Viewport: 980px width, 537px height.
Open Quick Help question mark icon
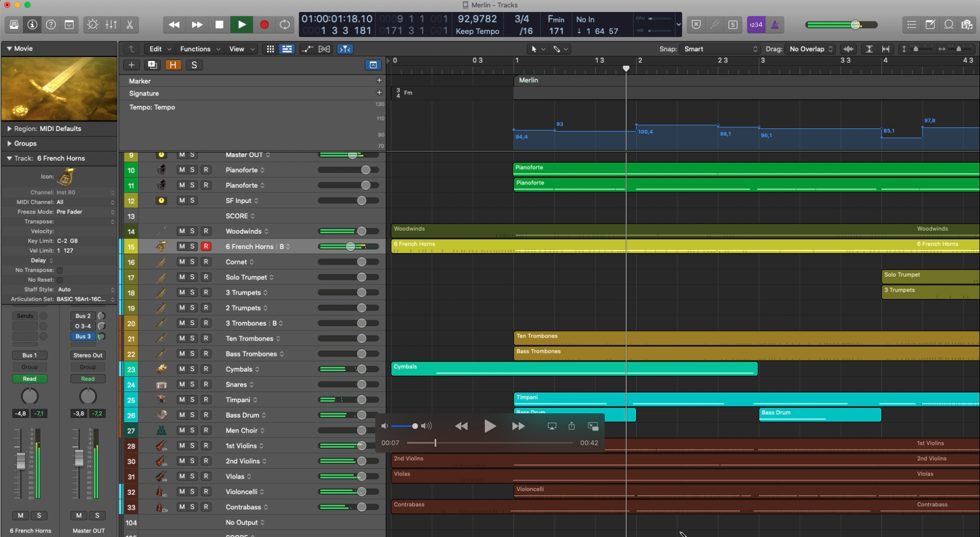click(x=51, y=25)
